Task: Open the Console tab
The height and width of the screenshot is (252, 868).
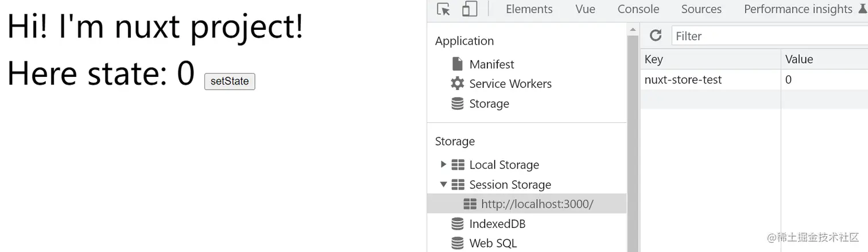Action: (638, 9)
